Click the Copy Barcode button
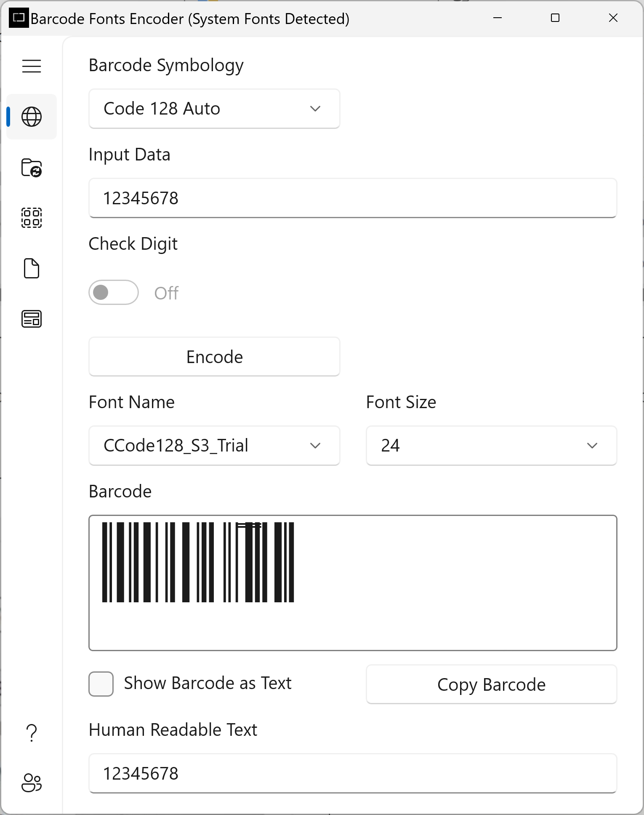The width and height of the screenshot is (644, 815). click(491, 684)
